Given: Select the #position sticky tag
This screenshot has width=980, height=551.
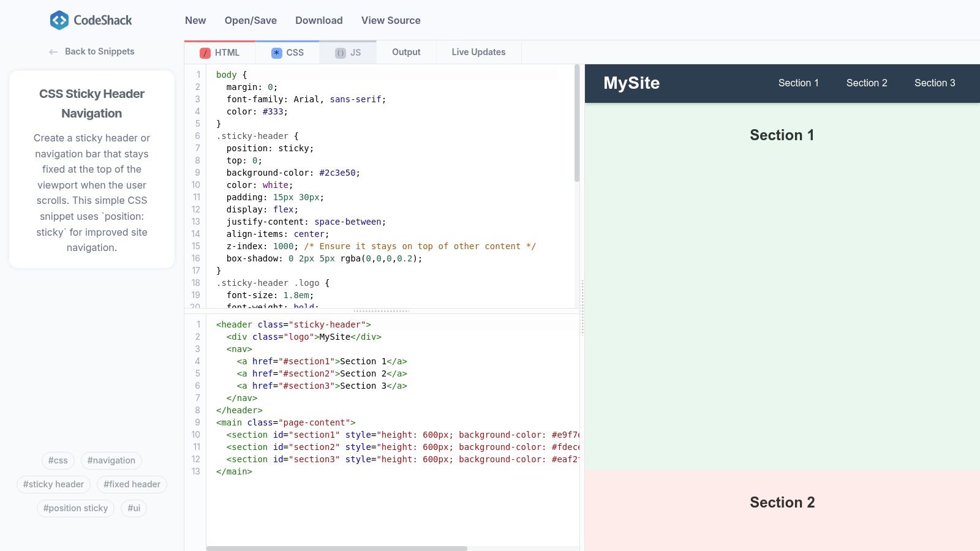Looking at the screenshot, I should click(x=75, y=508).
